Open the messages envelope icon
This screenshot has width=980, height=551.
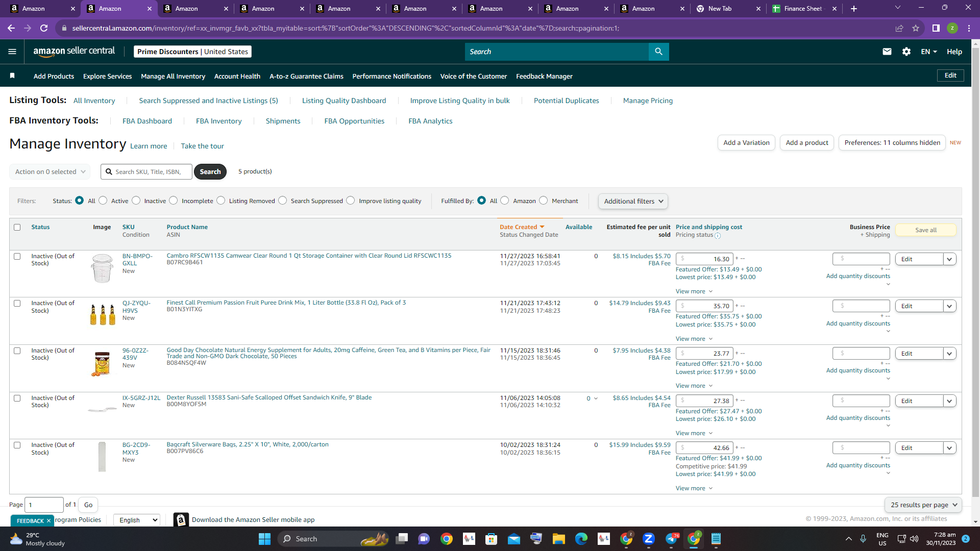[887, 52]
